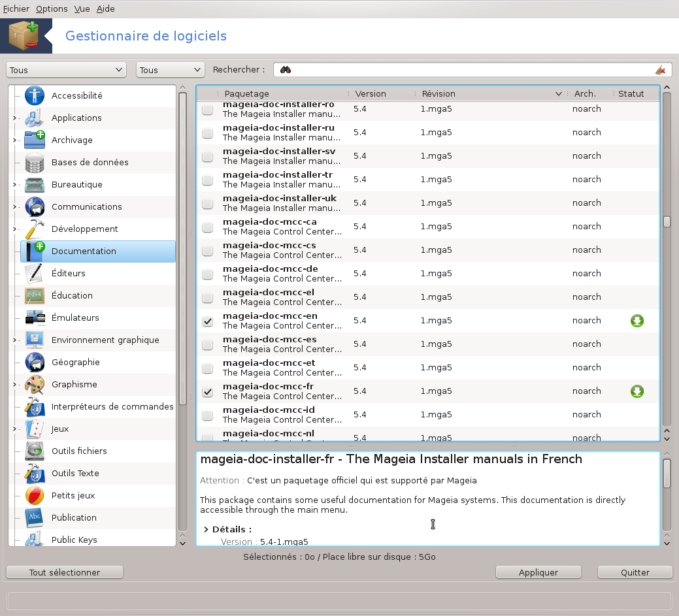Click the Accessibilité category icon

tap(35, 95)
